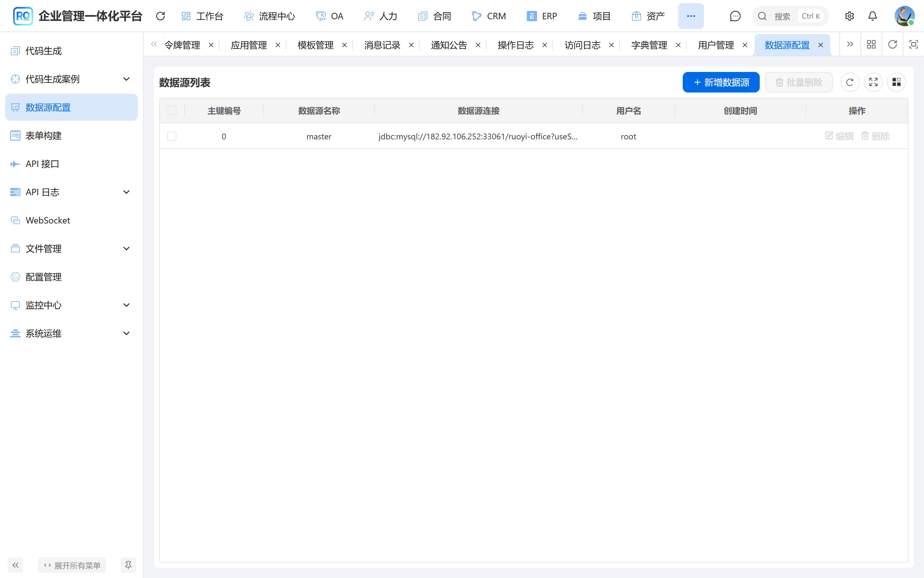Click the pin sidebar icon

click(x=128, y=565)
